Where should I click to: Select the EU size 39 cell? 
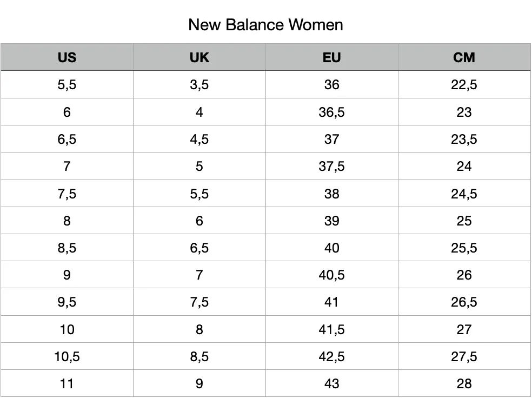pos(331,221)
